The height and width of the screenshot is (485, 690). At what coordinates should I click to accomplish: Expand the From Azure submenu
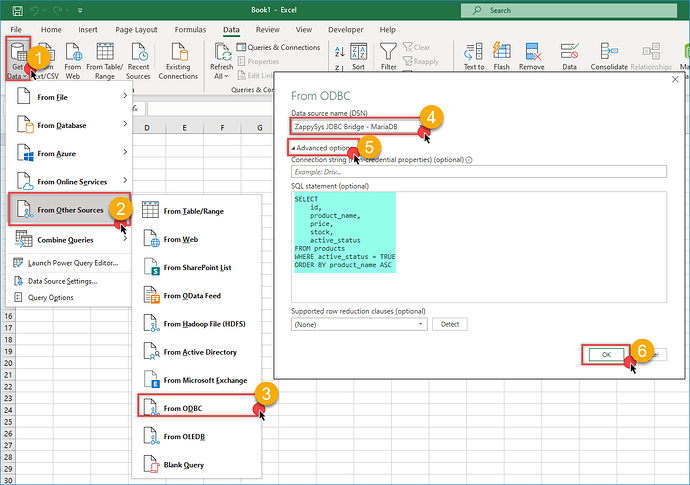[70, 153]
